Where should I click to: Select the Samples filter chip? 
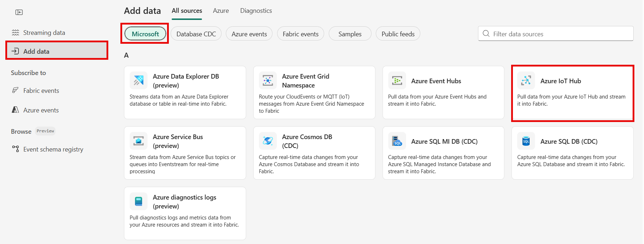coord(350,34)
